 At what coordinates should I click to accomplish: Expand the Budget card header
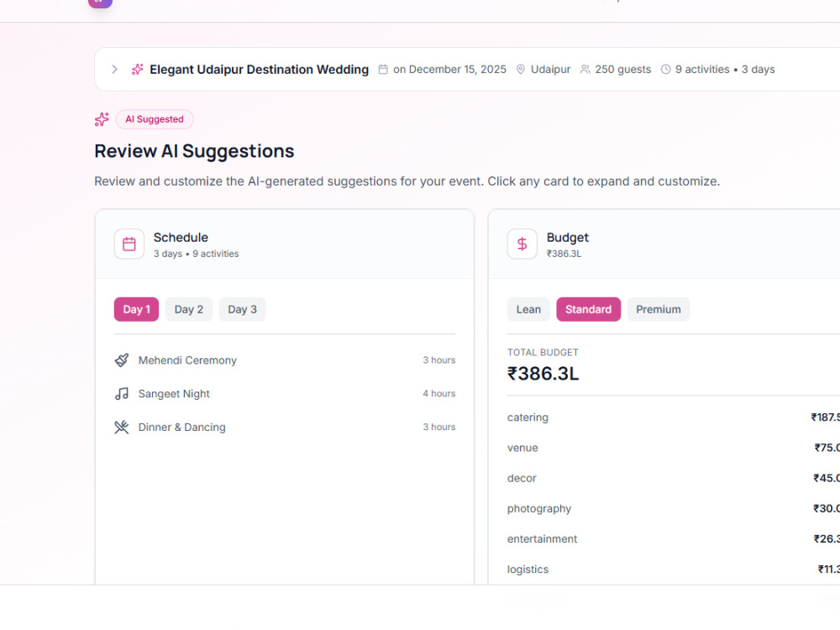[664, 244]
